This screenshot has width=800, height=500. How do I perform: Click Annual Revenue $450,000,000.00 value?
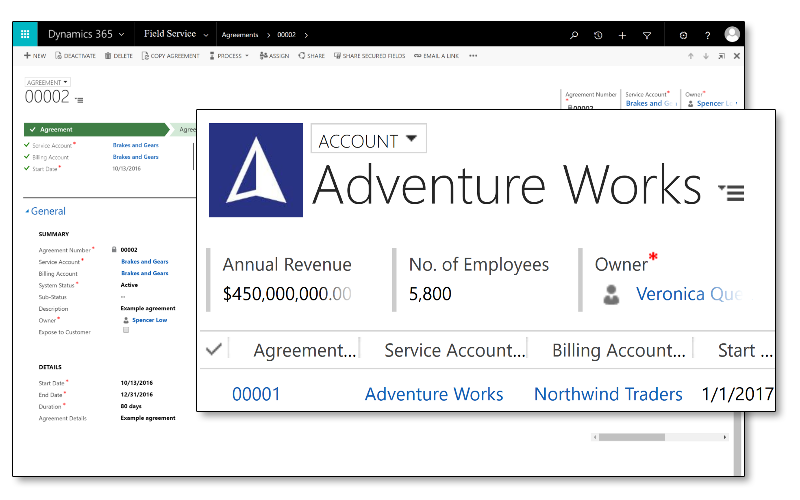point(287,294)
